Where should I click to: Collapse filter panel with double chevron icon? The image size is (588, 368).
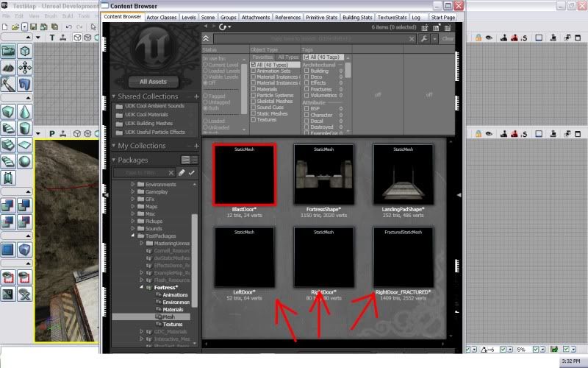click(x=206, y=39)
